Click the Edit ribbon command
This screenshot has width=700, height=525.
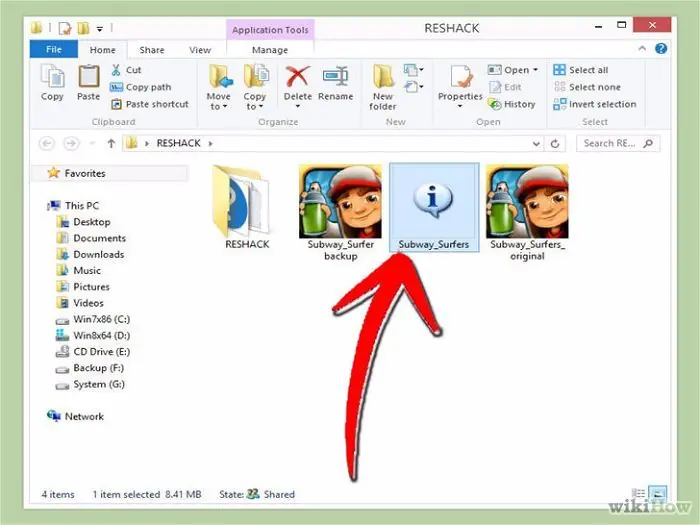coord(505,87)
